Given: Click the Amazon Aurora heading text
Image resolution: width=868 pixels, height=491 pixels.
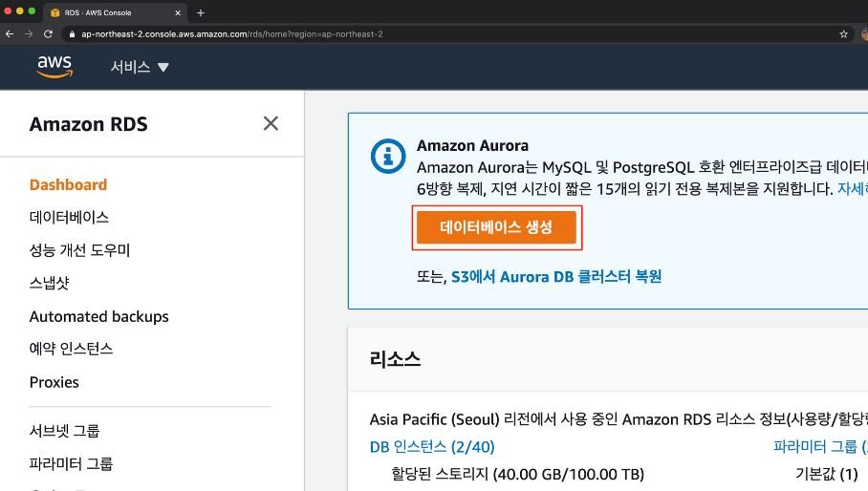Looking at the screenshot, I should click(x=473, y=146).
